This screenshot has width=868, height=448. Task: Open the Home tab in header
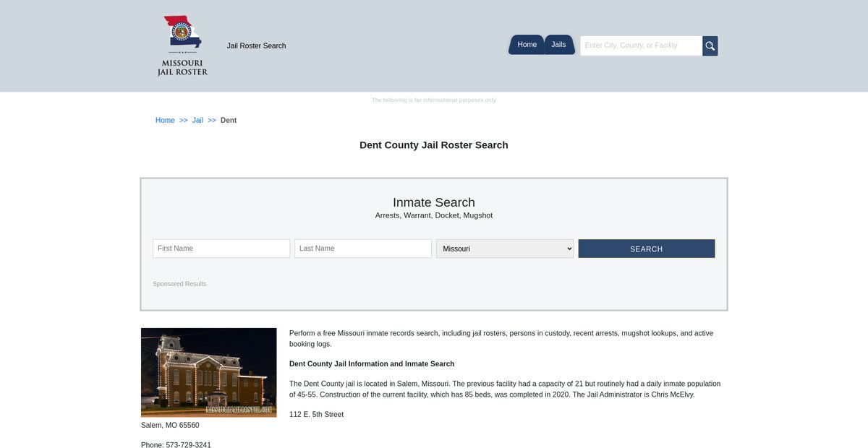tap(527, 45)
